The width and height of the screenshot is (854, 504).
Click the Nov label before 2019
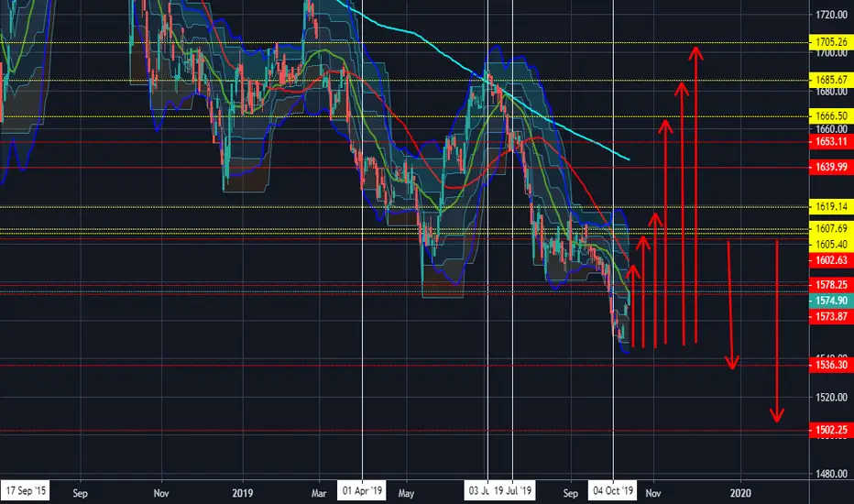(161, 493)
